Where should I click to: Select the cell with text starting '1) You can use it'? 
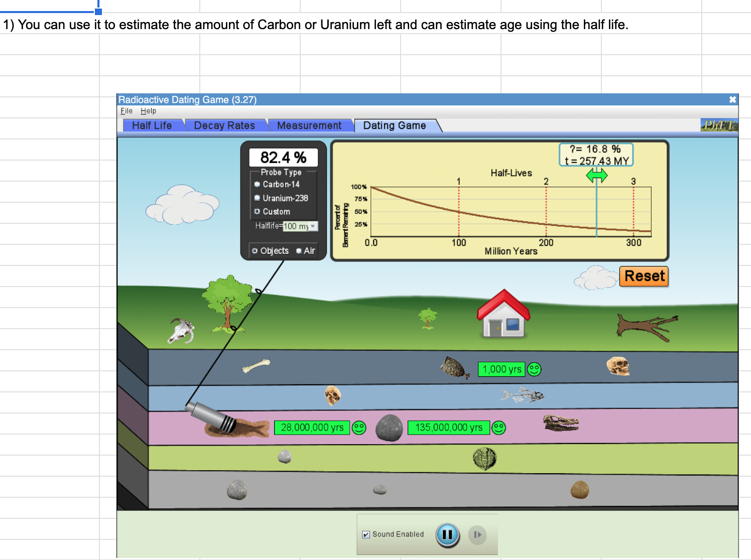point(316,24)
